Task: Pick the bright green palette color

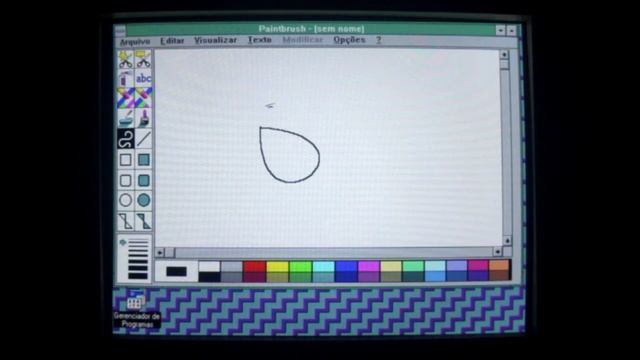Action: tap(300, 267)
